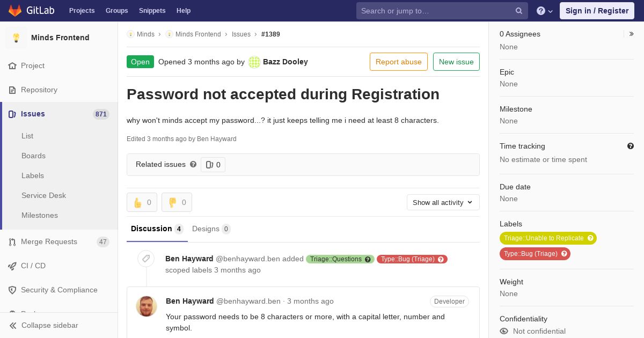Image resolution: width=644 pixels, height=338 pixels.
Task: Click the Bazz Dooley author link
Action: pos(286,62)
